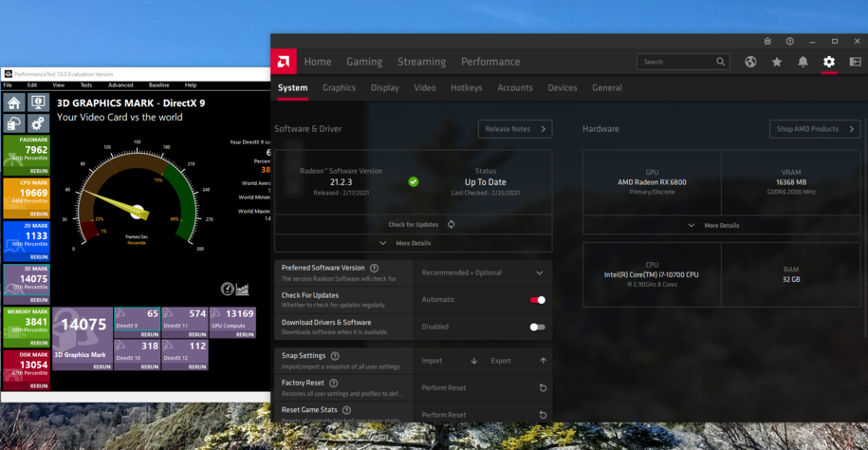Turn off automatic Check For Updates toggle
This screenshot has height=450, width=868.
tap(538, 300)
